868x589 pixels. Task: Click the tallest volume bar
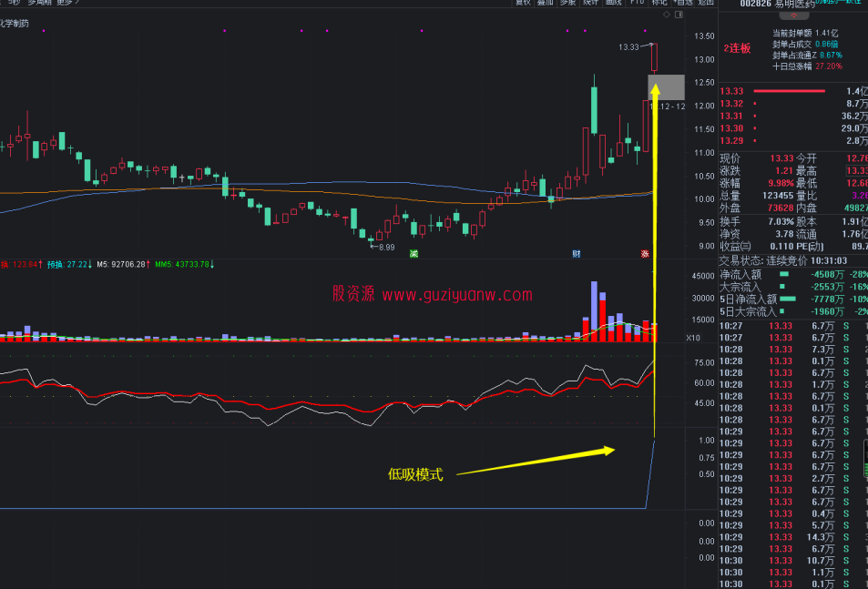[x=594, y=311]
